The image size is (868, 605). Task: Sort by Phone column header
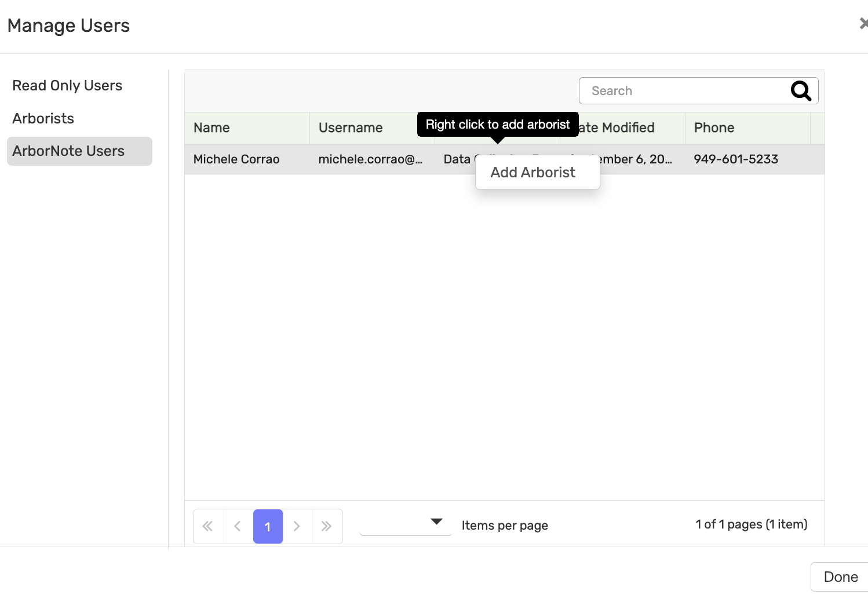click(x=747, y=128)
